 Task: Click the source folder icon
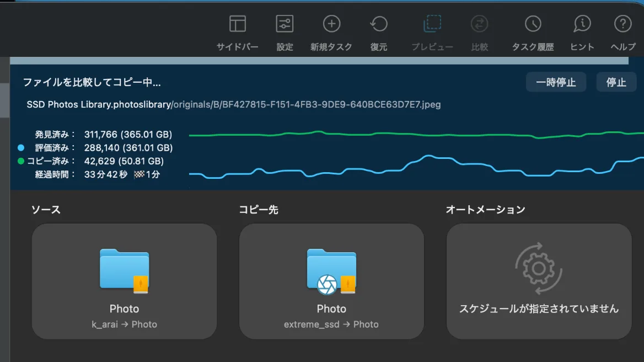click(124, 270)
